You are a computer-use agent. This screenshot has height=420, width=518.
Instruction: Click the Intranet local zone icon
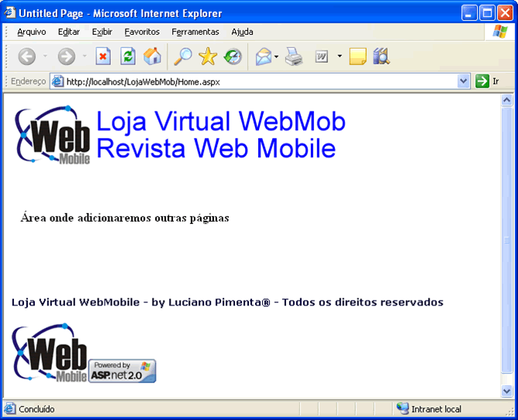pos(402,409)
